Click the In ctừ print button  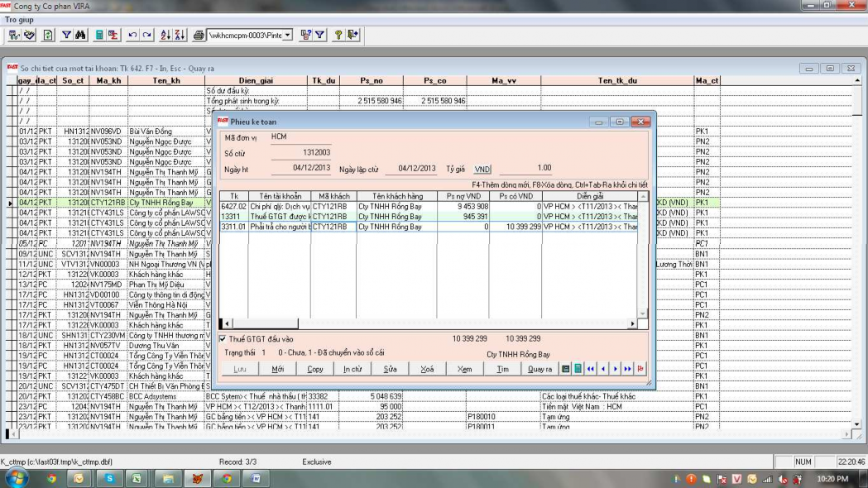352,369
